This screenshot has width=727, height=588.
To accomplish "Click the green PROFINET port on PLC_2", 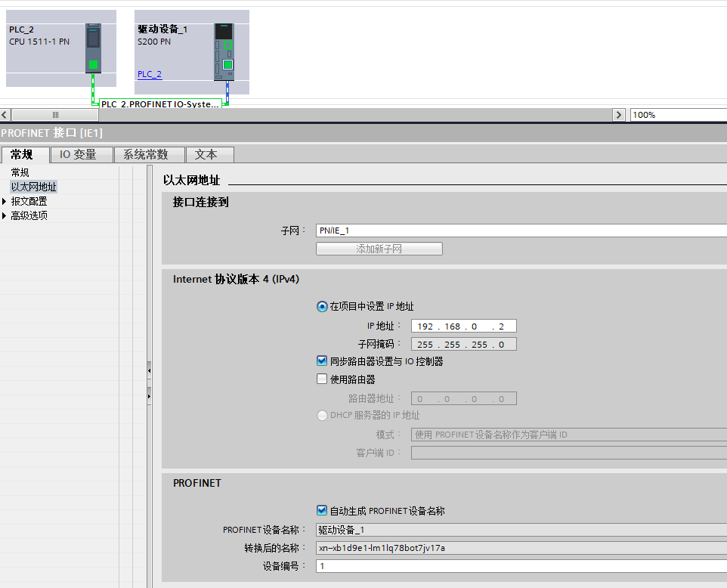I will (93, 64).
